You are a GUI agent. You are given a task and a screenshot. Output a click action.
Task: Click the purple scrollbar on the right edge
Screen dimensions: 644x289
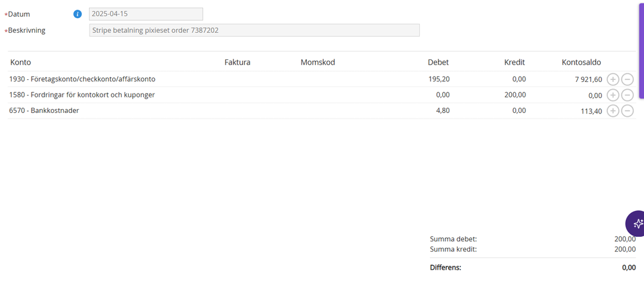(641, 49)
